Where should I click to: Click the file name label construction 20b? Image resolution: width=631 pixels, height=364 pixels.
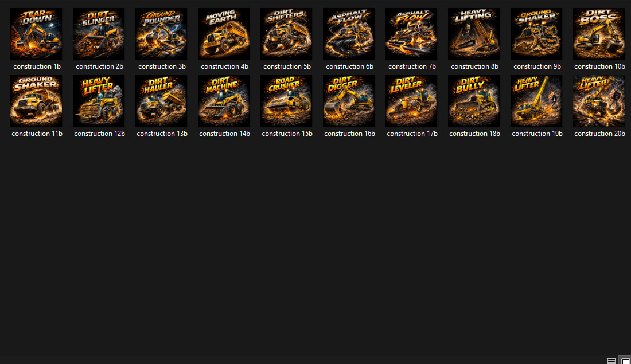tap(599, 134)
